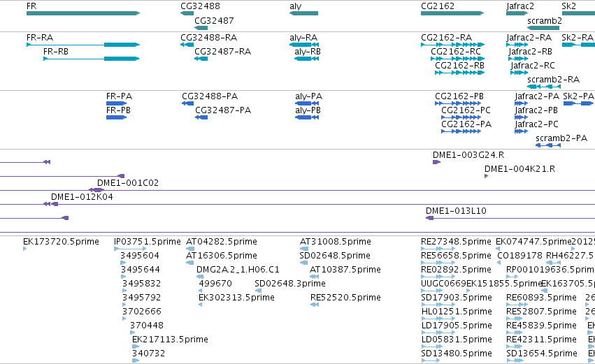Click the Jafrac2 gene label
595x364 pixels.
tap(520, 6)
